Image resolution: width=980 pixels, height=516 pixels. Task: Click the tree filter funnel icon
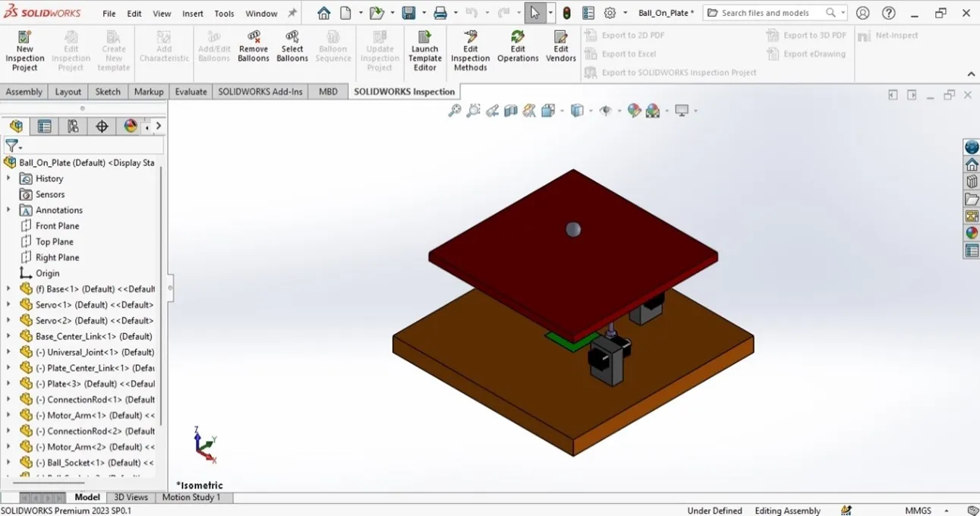coord(11,146)
